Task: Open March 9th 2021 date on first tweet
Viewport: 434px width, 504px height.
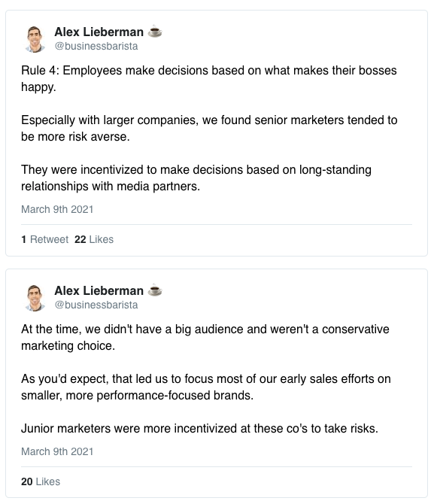Action: (x=57, y=209)
